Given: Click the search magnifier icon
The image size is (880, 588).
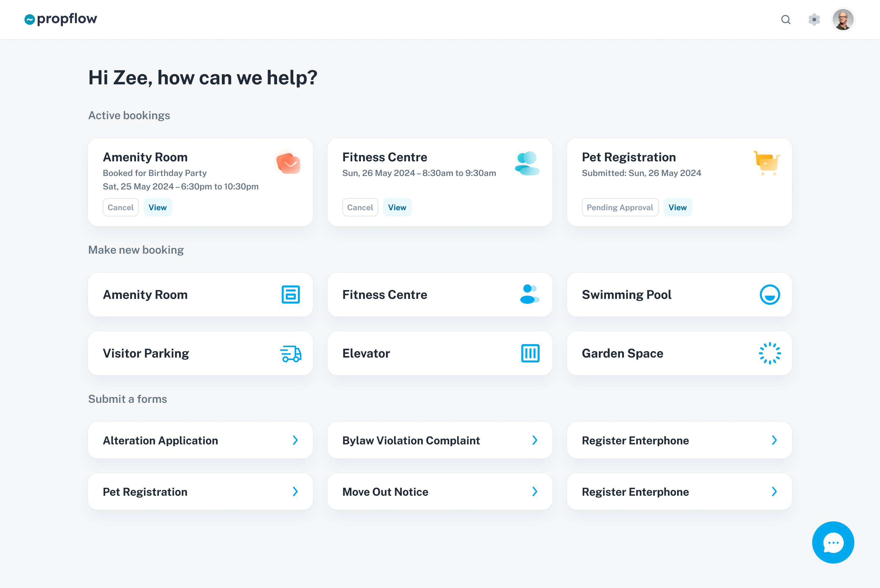Looking at the screenshot, I should 786,20.
